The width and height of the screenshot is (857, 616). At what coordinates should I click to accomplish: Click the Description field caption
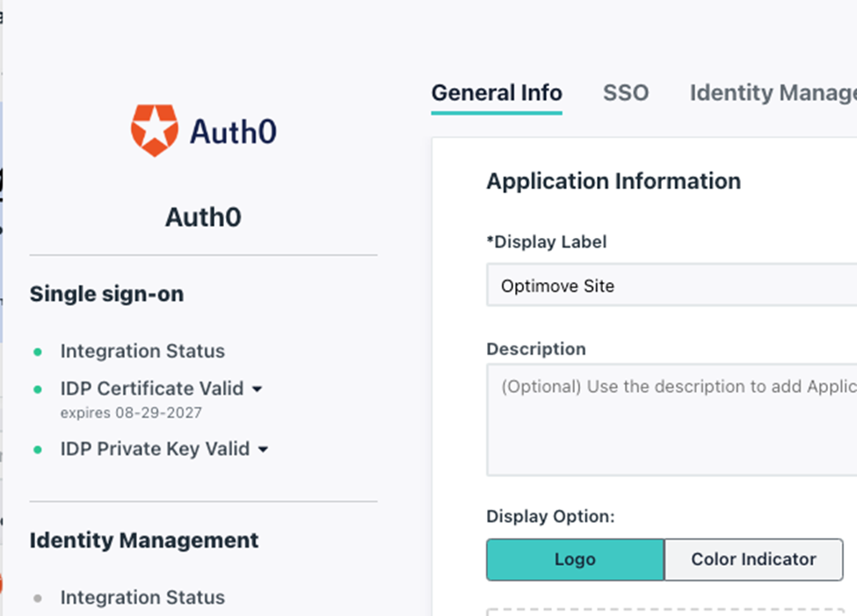tap(536, 349)
